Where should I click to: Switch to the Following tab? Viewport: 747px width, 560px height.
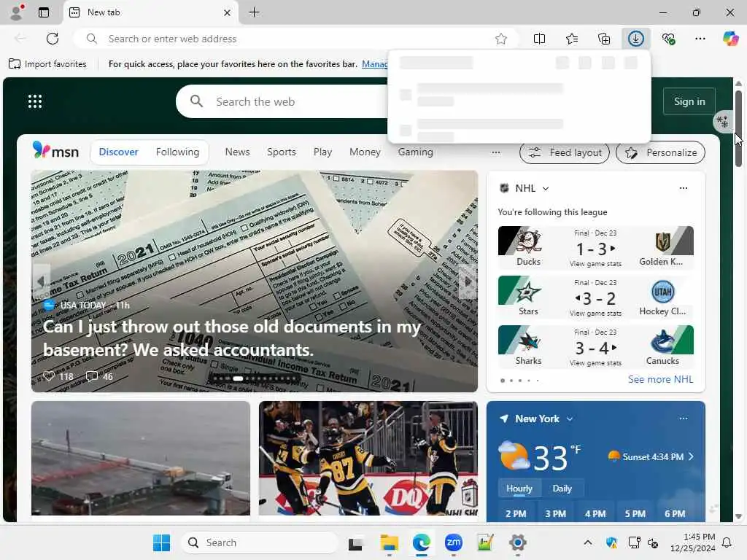[x=178, y=152]
